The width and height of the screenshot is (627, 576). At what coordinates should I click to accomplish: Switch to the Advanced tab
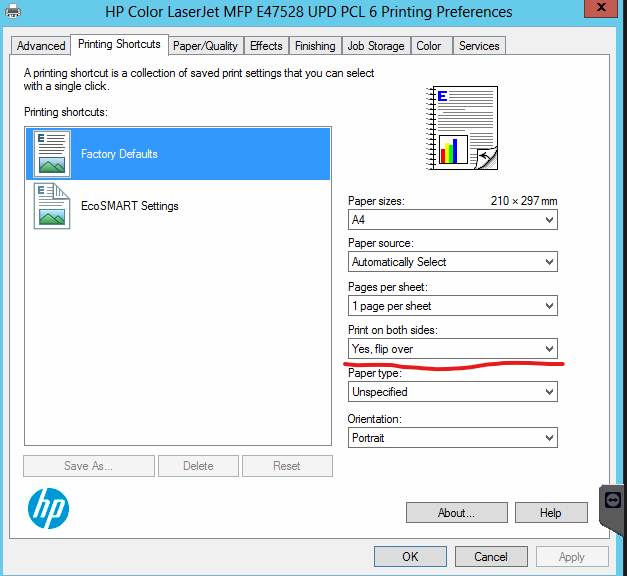[x=41, y=46]
